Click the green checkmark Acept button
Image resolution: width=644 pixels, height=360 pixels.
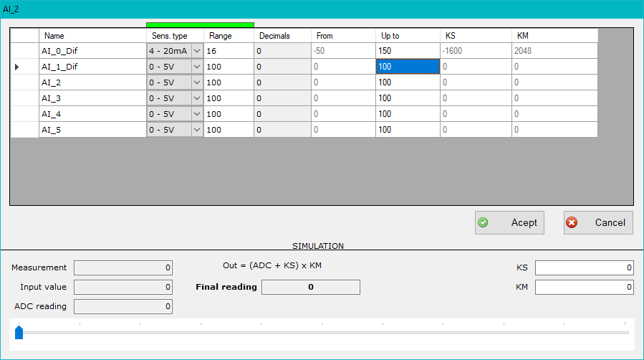click(x=509, y=222)
